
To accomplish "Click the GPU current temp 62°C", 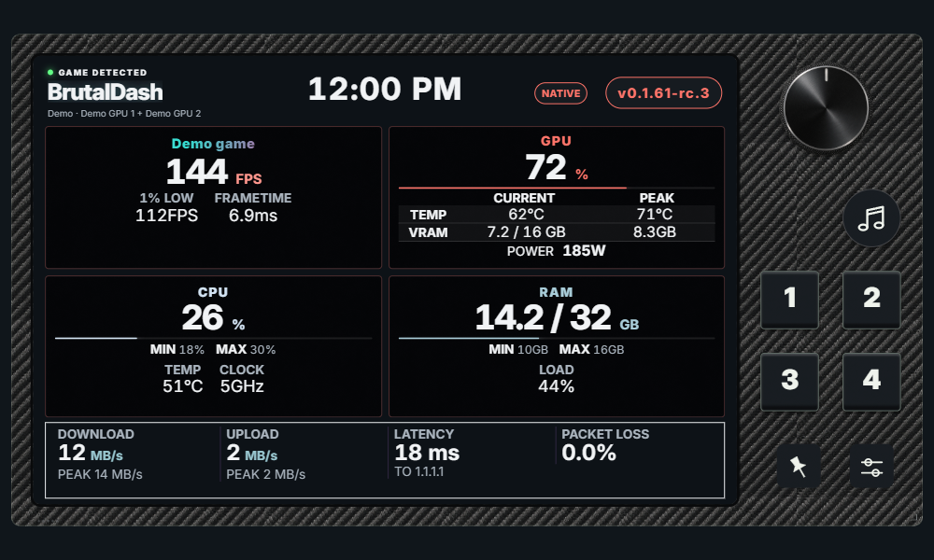I will pos(526,215).
